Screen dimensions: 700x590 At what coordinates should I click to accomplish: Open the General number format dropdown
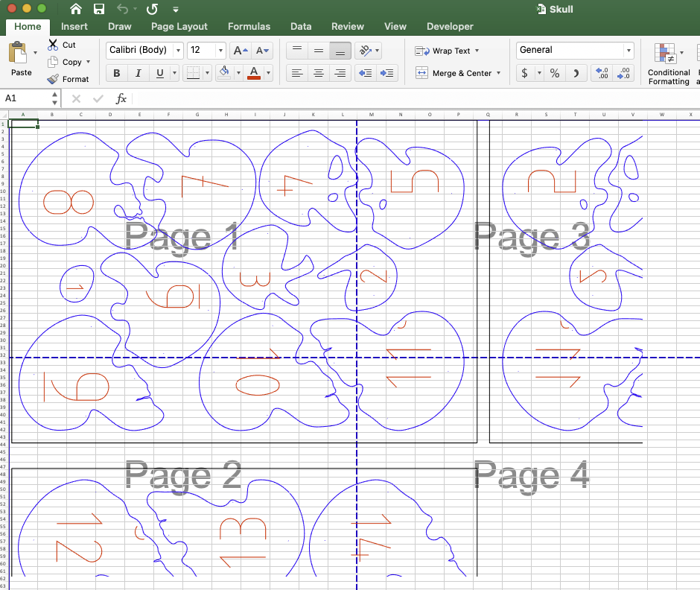[x=628, y=50]
